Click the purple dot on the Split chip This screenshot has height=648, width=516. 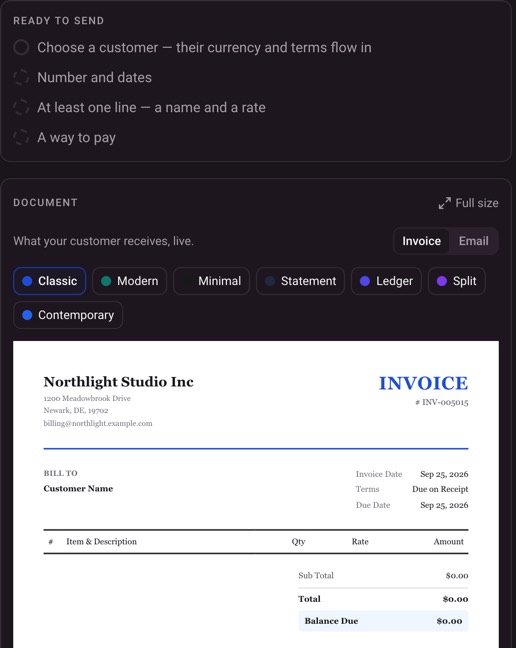point(442,281)
